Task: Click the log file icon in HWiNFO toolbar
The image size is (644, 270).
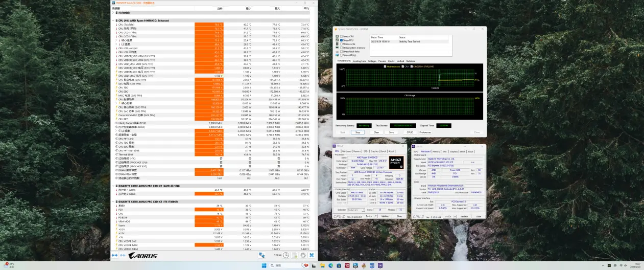Action: click(295, 255)
